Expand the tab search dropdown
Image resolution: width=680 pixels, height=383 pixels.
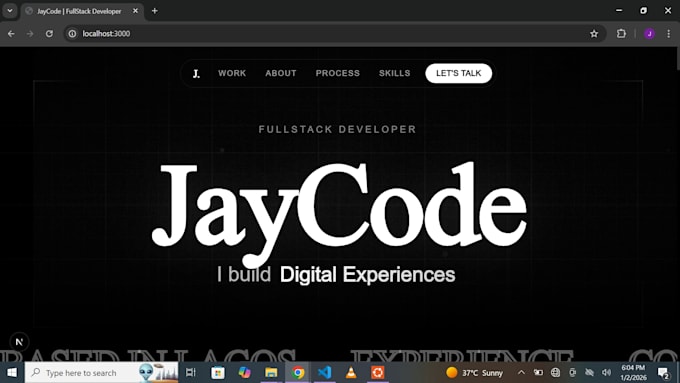pos(10,11)
